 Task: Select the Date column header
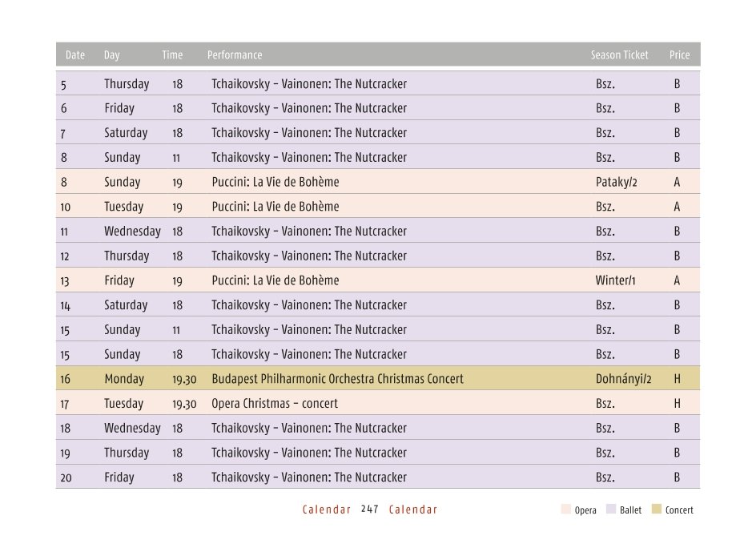coord(75,55)
